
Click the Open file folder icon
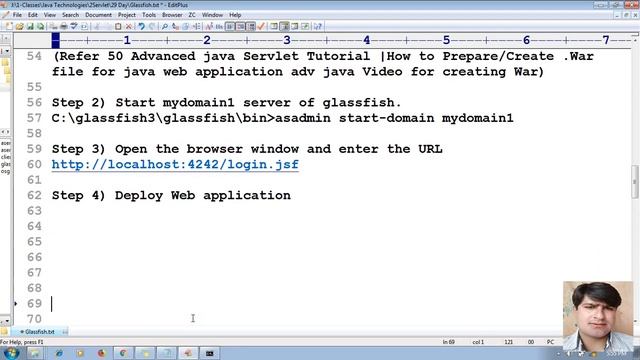[19, 27]
